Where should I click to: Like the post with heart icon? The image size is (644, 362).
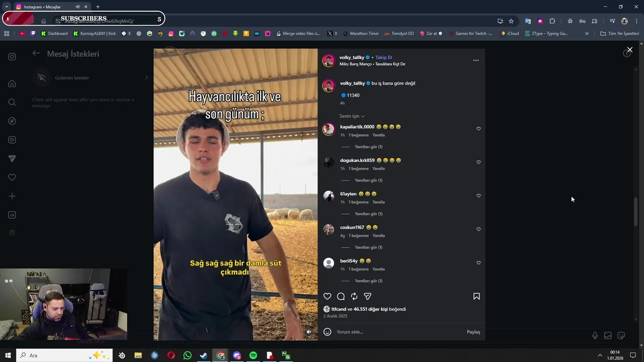[x=327, y=297]
